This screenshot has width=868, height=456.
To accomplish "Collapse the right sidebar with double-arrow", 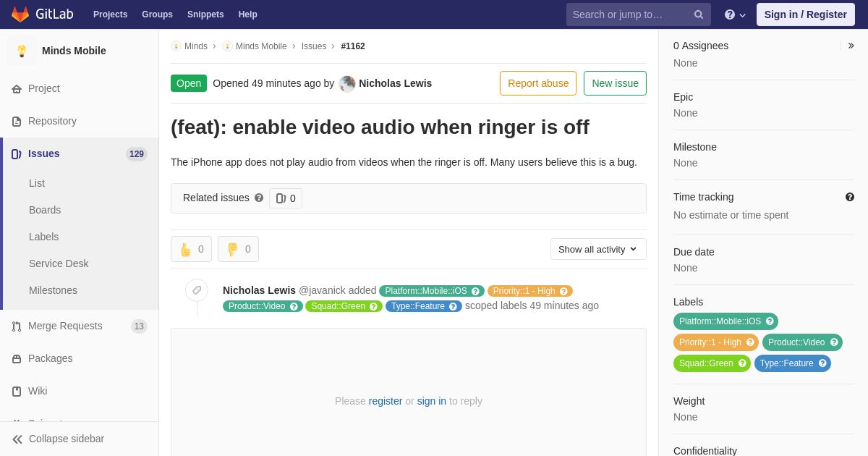I will (851, 46).
